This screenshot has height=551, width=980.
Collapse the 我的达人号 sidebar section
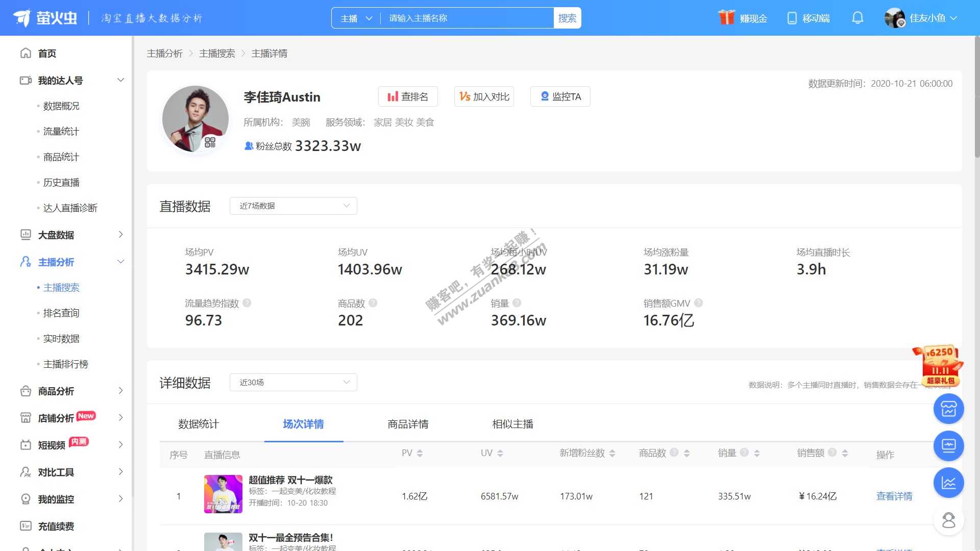(x=120, y=80)
